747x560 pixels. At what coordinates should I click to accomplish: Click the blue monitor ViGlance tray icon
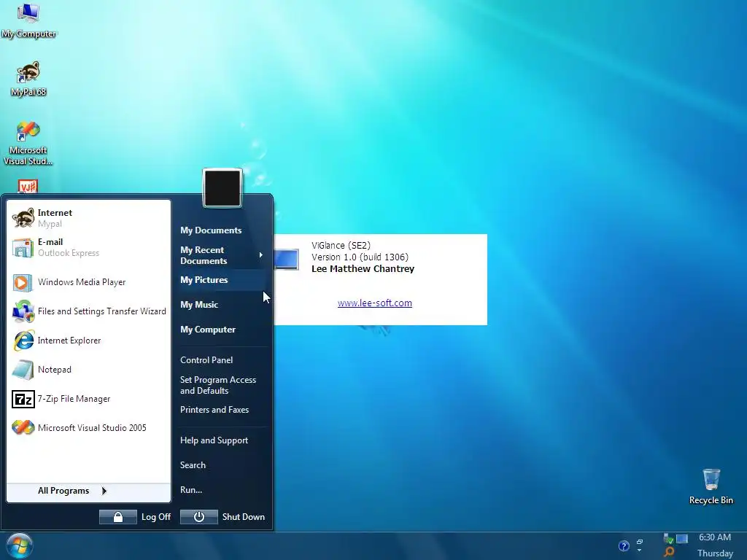pyautogui.click(x=682, y=539)
